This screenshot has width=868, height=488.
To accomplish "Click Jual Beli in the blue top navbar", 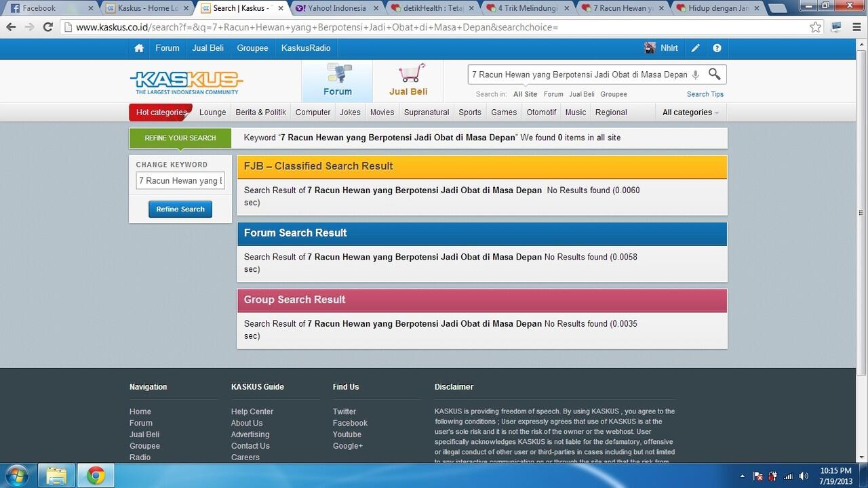I will tap(208, 48).
